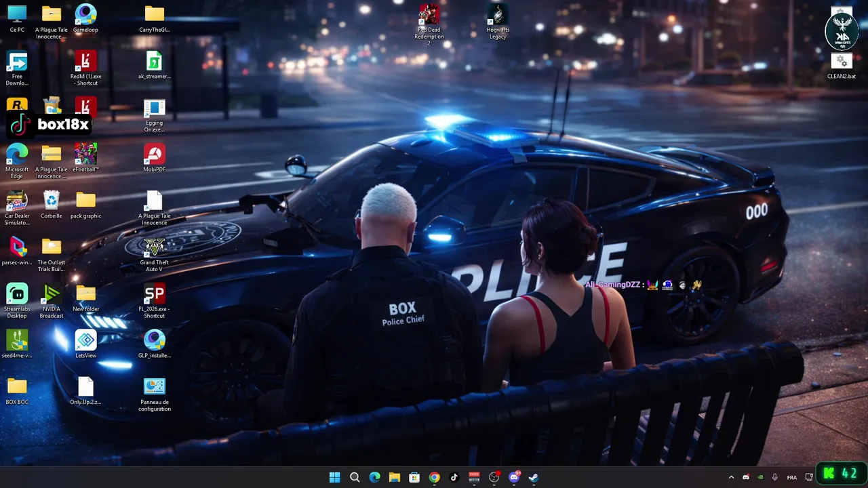Open the Only.Up.2.z... file
Image resolution: width=868 pixels, height=488 pixels.
(85, 391)
